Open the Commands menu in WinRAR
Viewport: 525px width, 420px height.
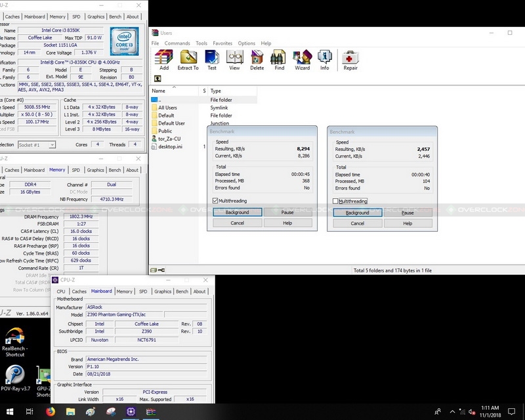[177, 43]
